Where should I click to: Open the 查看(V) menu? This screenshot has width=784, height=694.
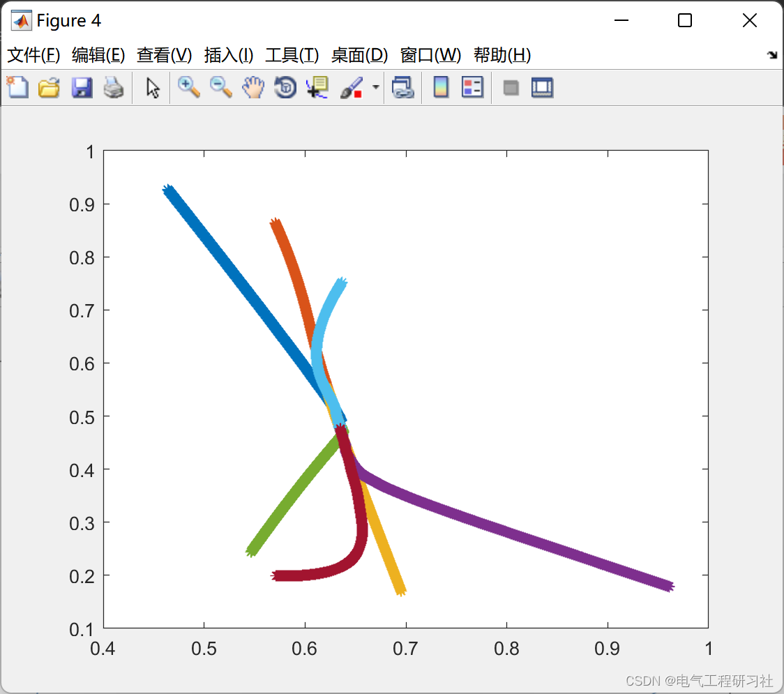pos(164,55)
